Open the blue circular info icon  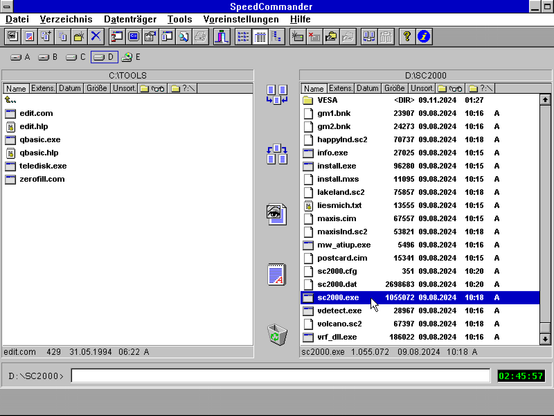tap(424, 36)
